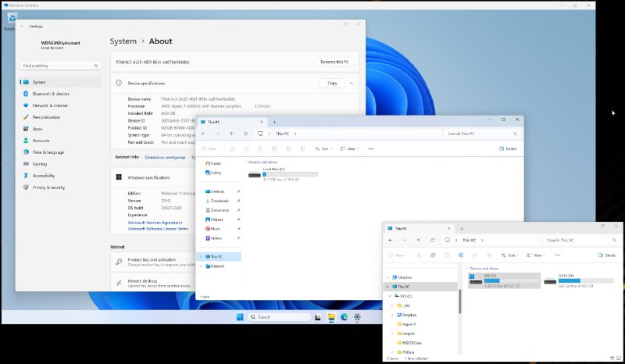Image resolution: width=625 pixels, height=364 pixels.
Task: Open Sort dropdown in sandbox File Explorer
Action: tap(323, 148)
